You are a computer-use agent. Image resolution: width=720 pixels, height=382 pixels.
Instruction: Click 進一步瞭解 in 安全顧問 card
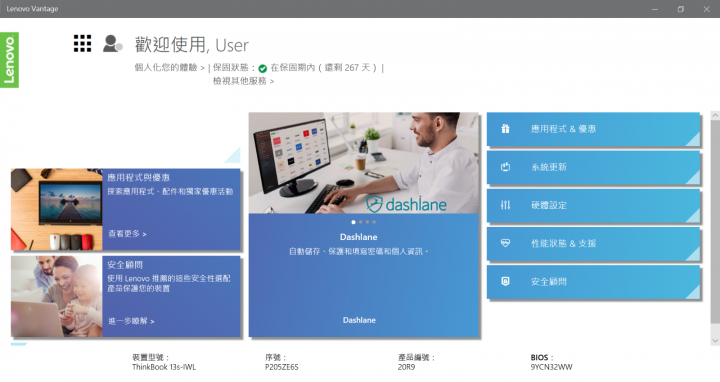point(131,321)
